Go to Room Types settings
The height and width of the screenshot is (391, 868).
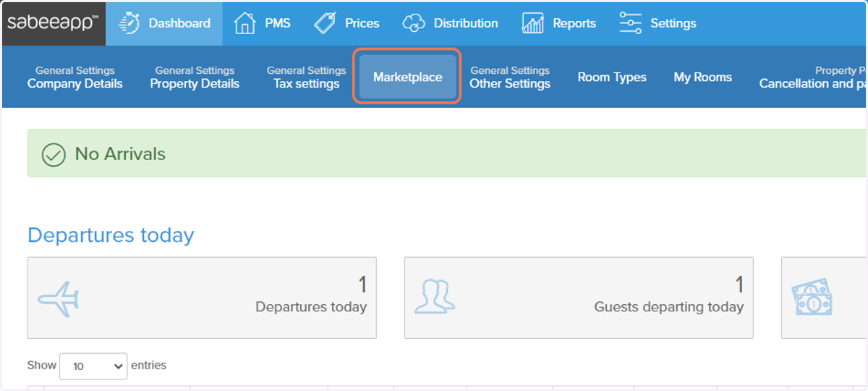[612, 77]
